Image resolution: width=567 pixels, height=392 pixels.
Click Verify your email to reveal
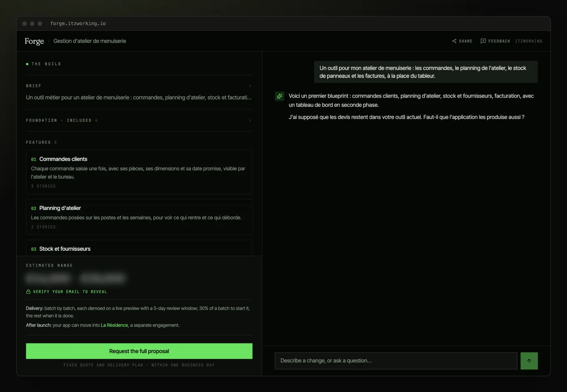point(70,292)
